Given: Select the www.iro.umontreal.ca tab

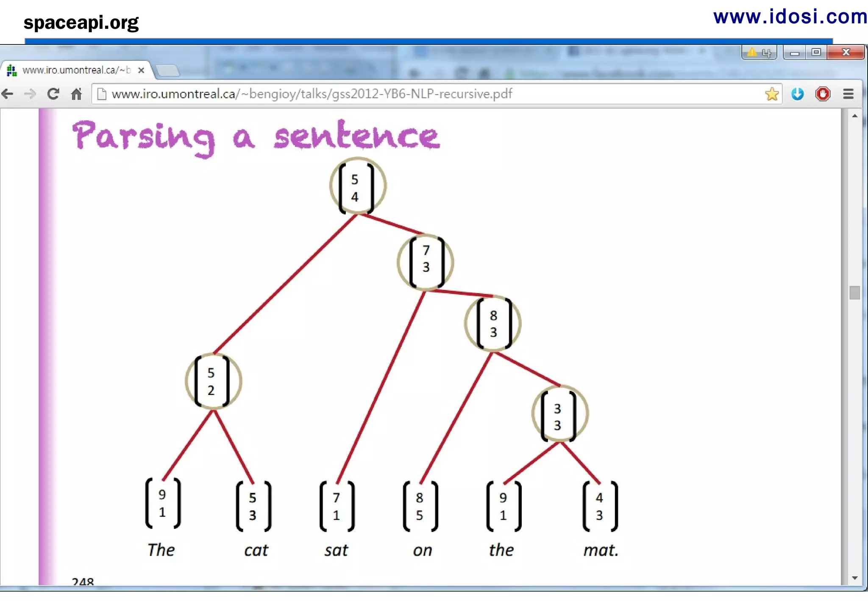Looking at the screenshot, I should coord(76,70).
